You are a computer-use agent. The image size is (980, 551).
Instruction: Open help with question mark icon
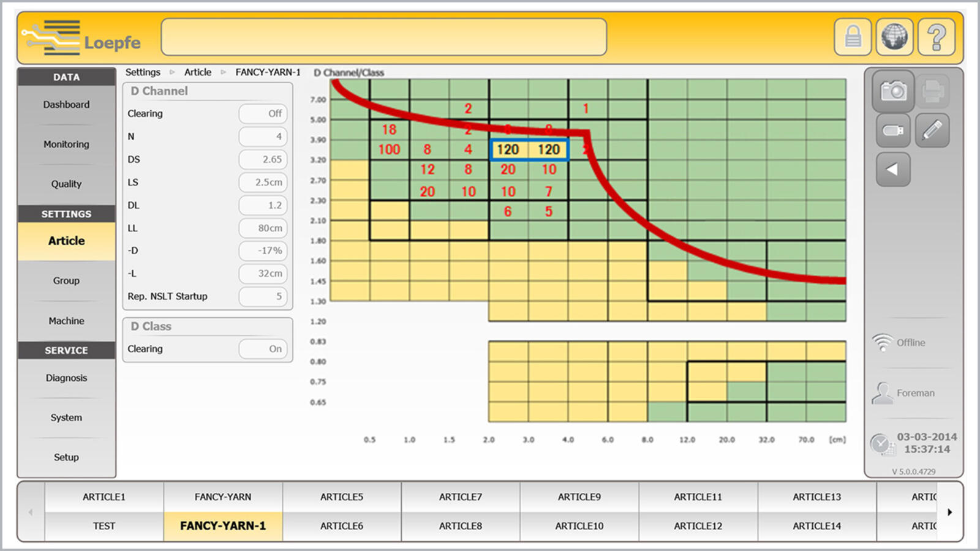(x=936, y=37)
